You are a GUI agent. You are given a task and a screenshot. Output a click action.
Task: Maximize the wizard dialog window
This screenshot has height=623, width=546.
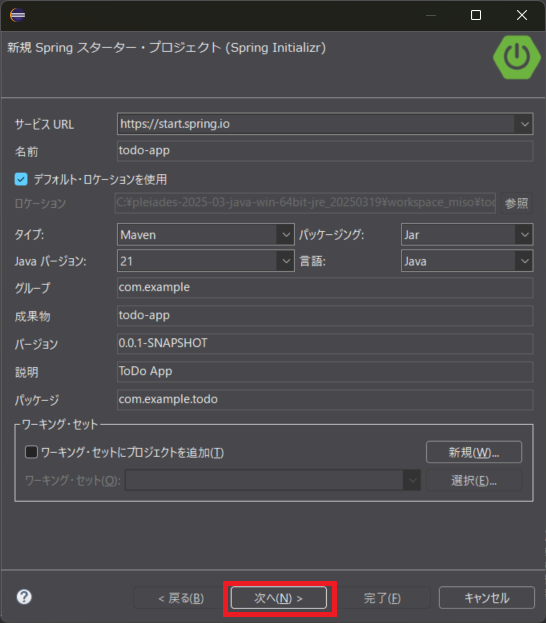coord(476,15)
